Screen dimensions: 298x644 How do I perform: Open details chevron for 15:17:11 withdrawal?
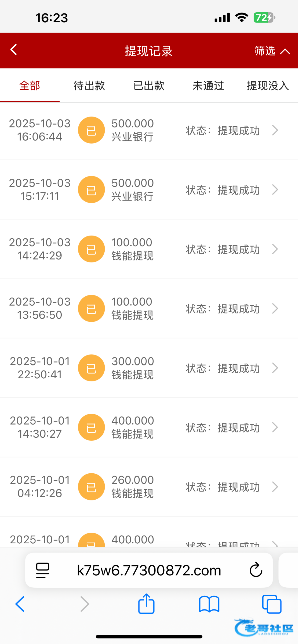275,190
